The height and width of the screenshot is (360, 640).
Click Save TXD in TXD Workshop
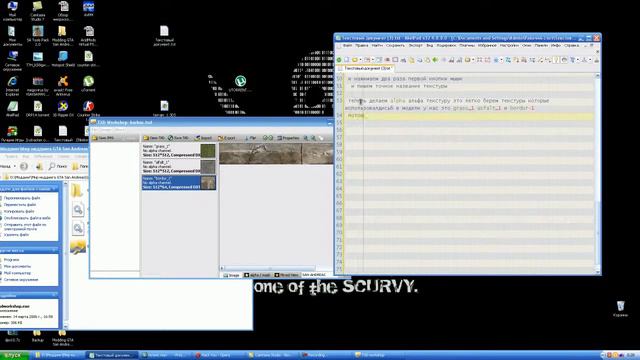pos(178,138)
